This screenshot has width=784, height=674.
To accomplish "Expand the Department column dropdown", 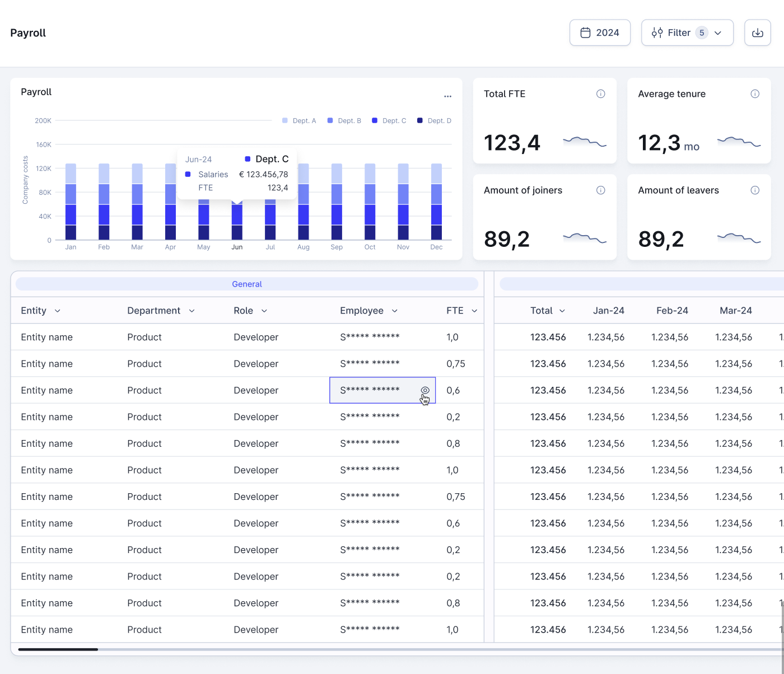I will click(x=192, y=311).
